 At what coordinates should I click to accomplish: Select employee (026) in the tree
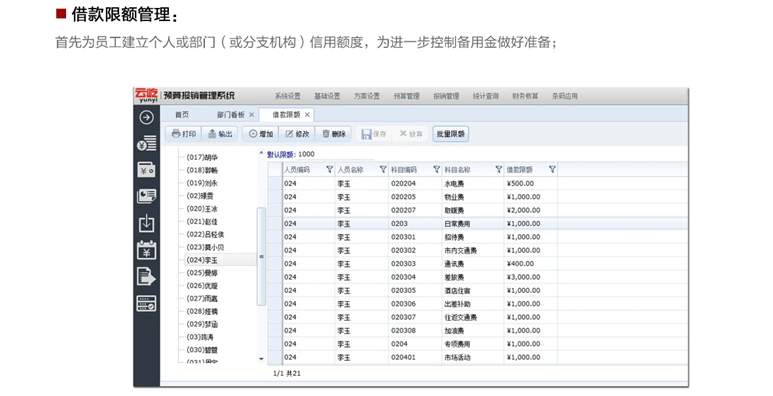coord(202,286)
